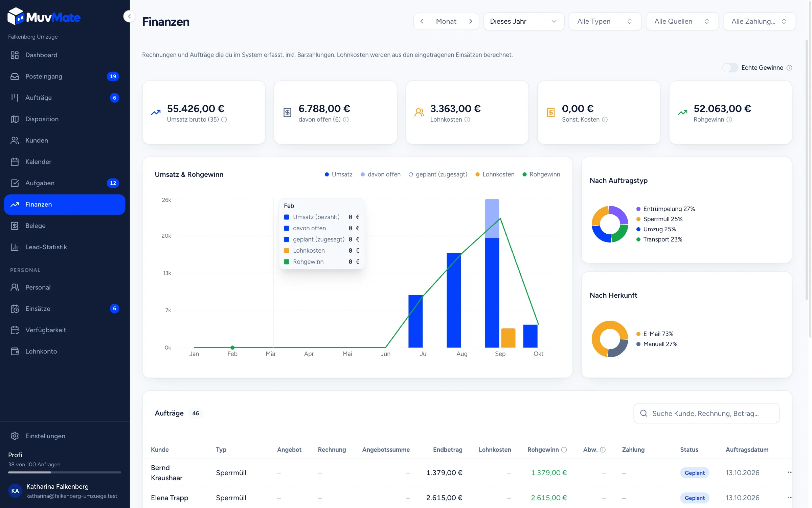Viewport: 812px width, 508px height.
Task: Click the Monat period label
Action: [446, 21]
